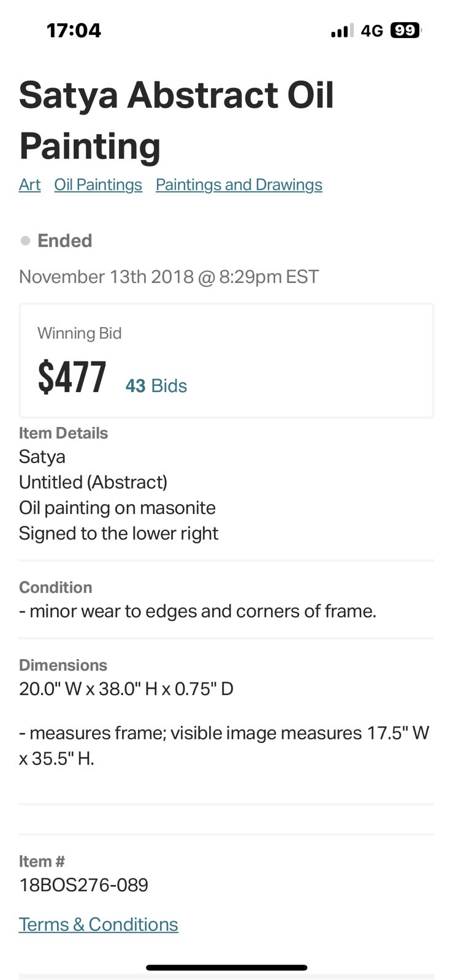Tap the Item Details heading
This screenshot has width=453, height=980.
click(x=63, y=433)
